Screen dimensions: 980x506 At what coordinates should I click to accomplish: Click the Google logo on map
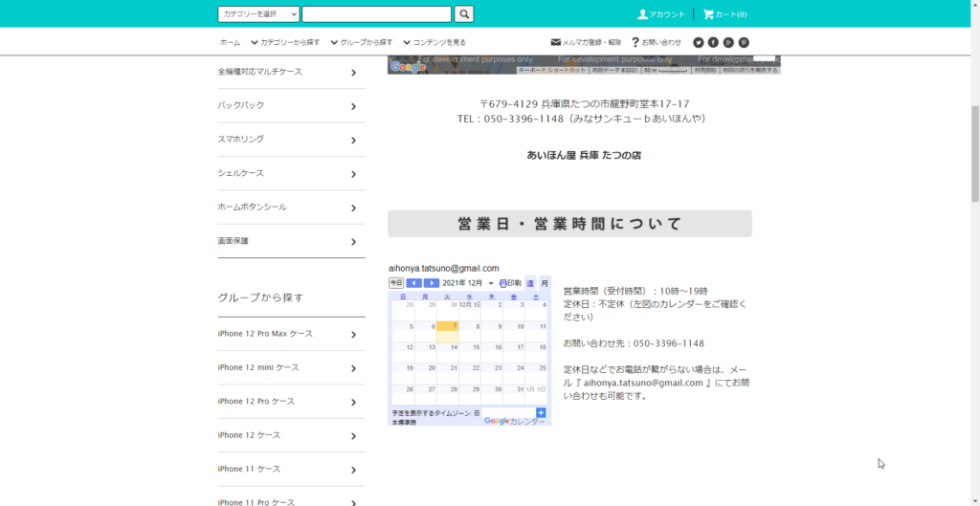(x=408, y=67)
